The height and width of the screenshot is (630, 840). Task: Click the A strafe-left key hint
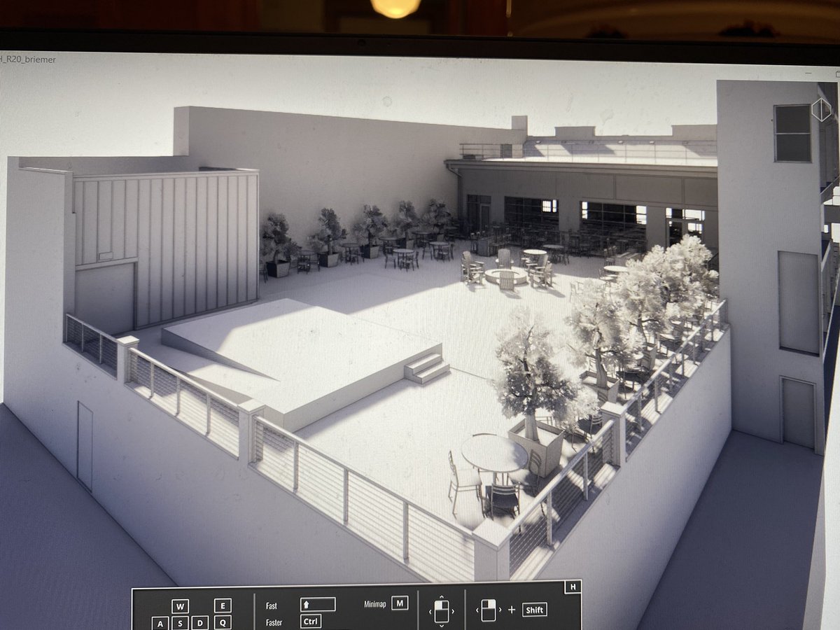pyautogui.click(x=160, y=622)
